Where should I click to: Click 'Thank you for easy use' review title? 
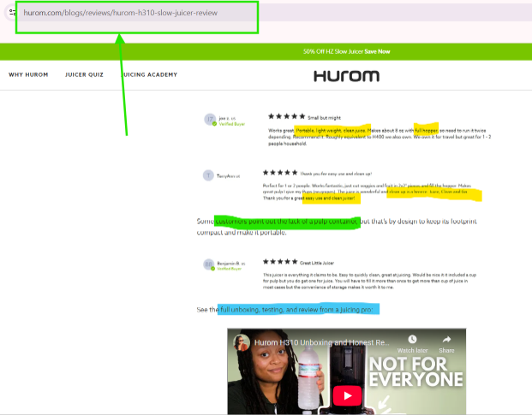click(336, 174)
